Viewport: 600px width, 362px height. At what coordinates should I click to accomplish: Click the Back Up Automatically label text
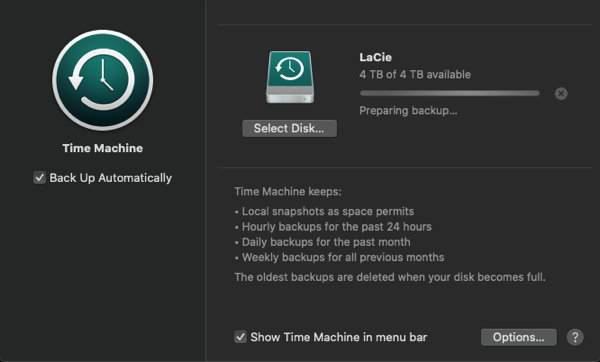point(111,178)
